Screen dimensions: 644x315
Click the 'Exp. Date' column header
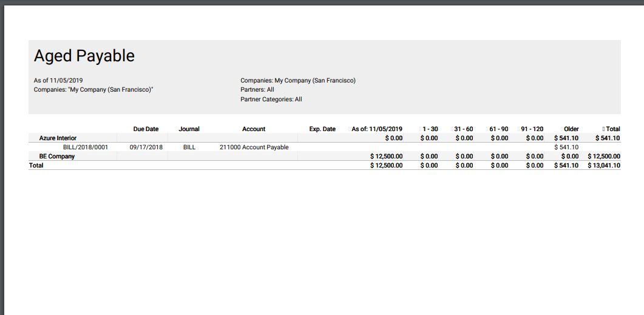(x=322, y=129)
